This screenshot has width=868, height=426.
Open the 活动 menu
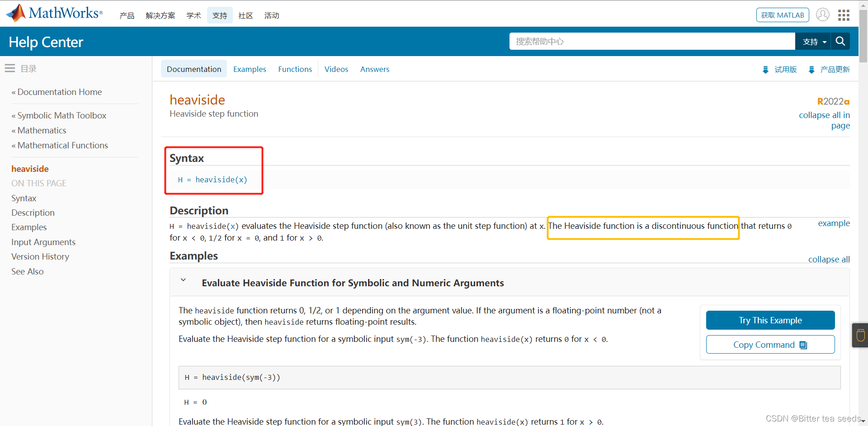(x=272, y=15)
